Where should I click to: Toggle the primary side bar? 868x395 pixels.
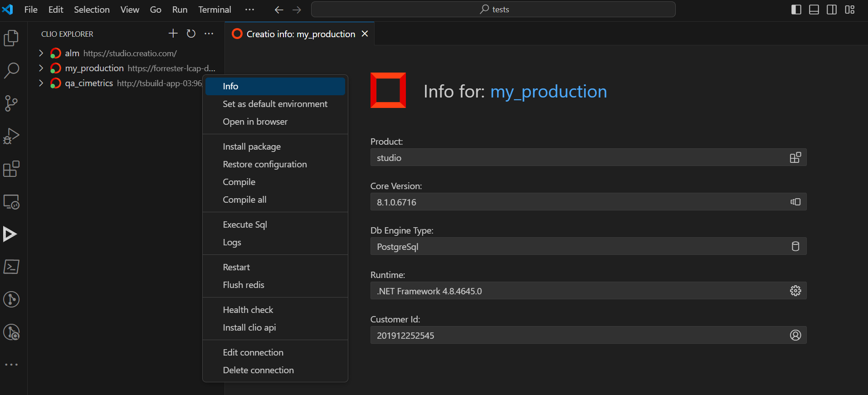pos(796,10)
